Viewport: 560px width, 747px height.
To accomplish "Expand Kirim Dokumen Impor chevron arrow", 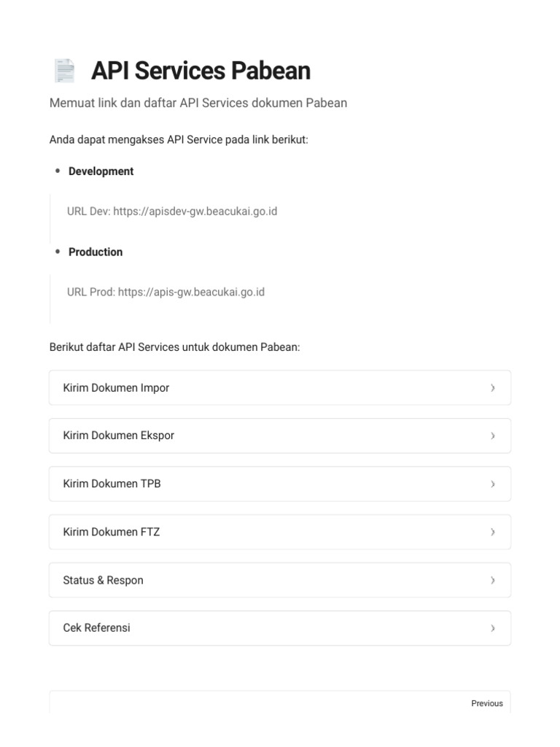I will coord(493,388).
